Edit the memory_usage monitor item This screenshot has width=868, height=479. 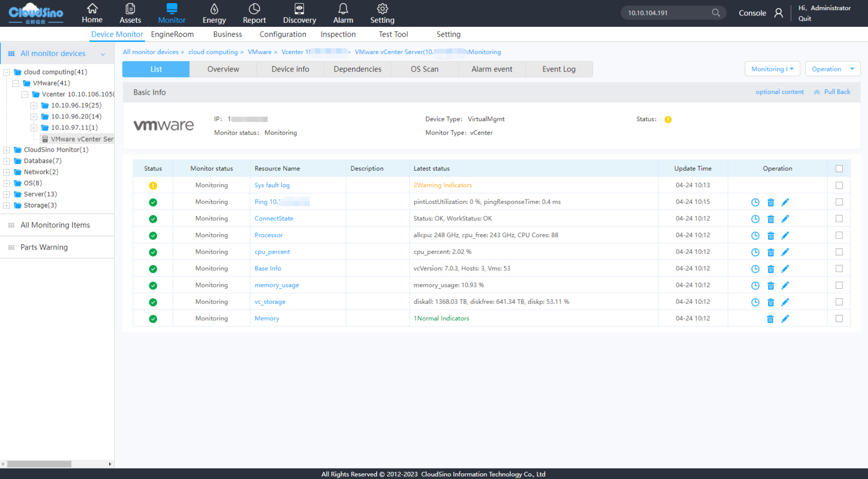click(785, 286)
